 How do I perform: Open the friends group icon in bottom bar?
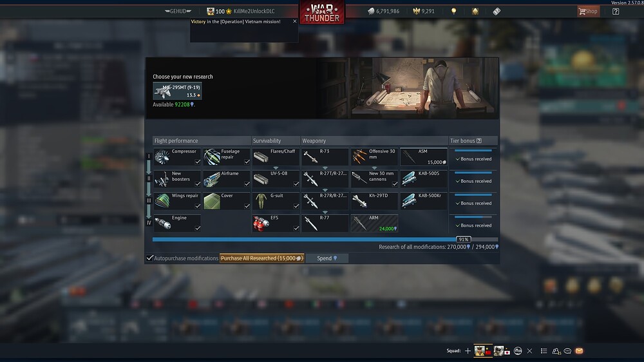(556, 351)
